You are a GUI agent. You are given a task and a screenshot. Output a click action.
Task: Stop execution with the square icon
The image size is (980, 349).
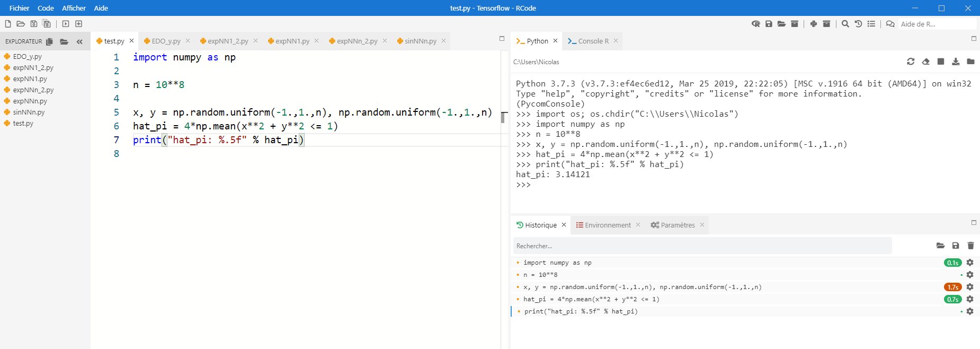coord(941,62)
